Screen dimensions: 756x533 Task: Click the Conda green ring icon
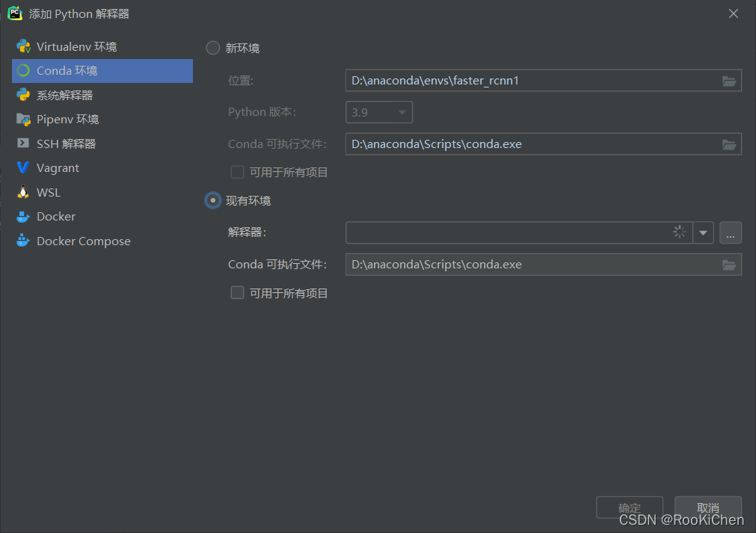(x=23, y=70)
